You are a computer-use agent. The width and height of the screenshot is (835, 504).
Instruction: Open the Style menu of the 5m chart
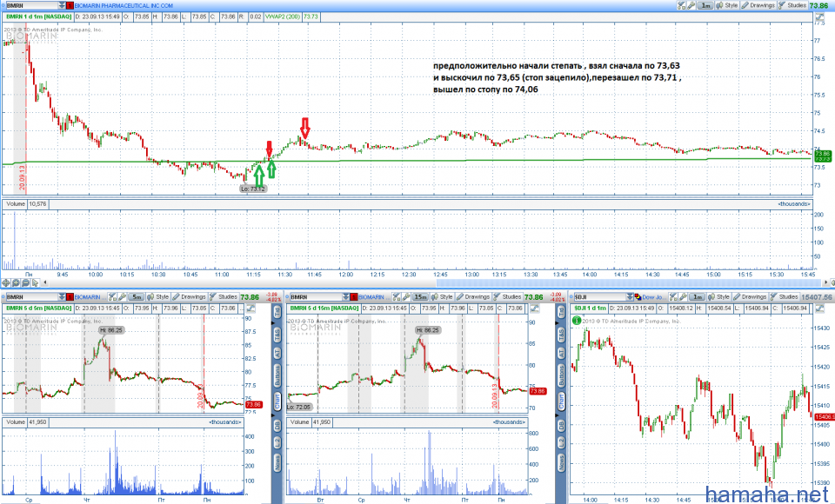(x=158, y=297)
